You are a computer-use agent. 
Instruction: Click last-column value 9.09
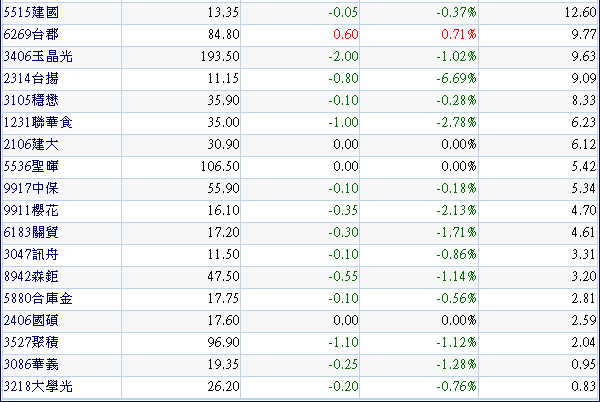click(x=584, y=79)
